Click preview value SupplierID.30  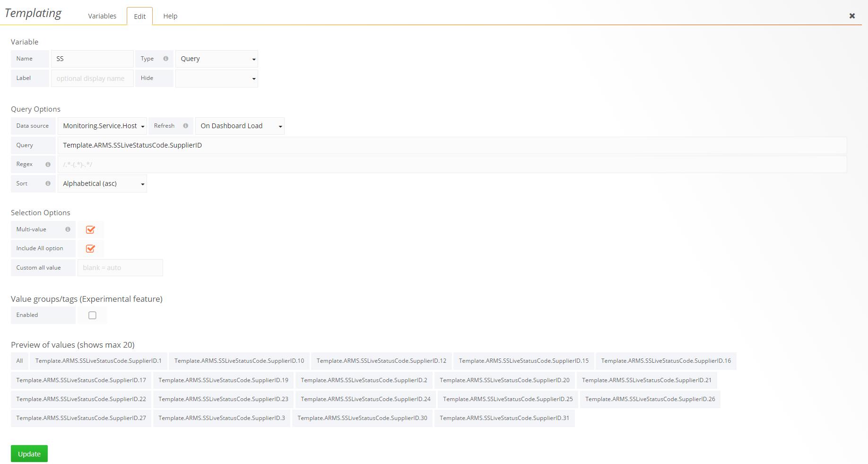(x=362, y=418)
